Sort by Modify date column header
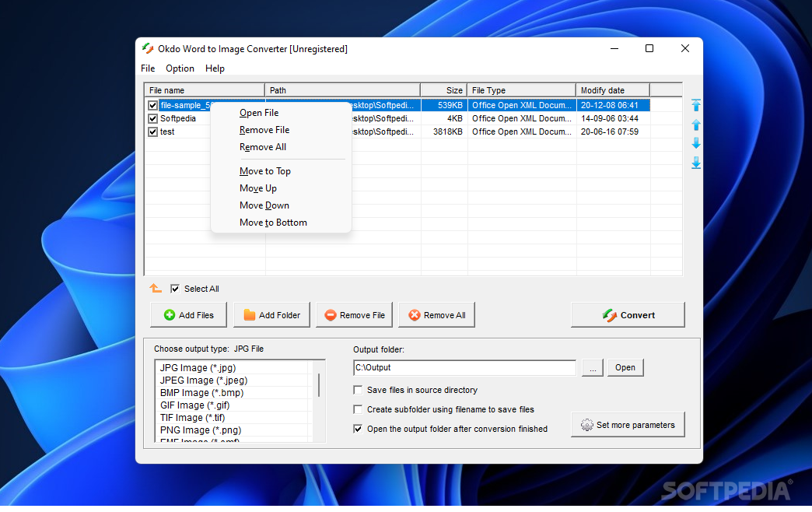 tap(613, 90)
